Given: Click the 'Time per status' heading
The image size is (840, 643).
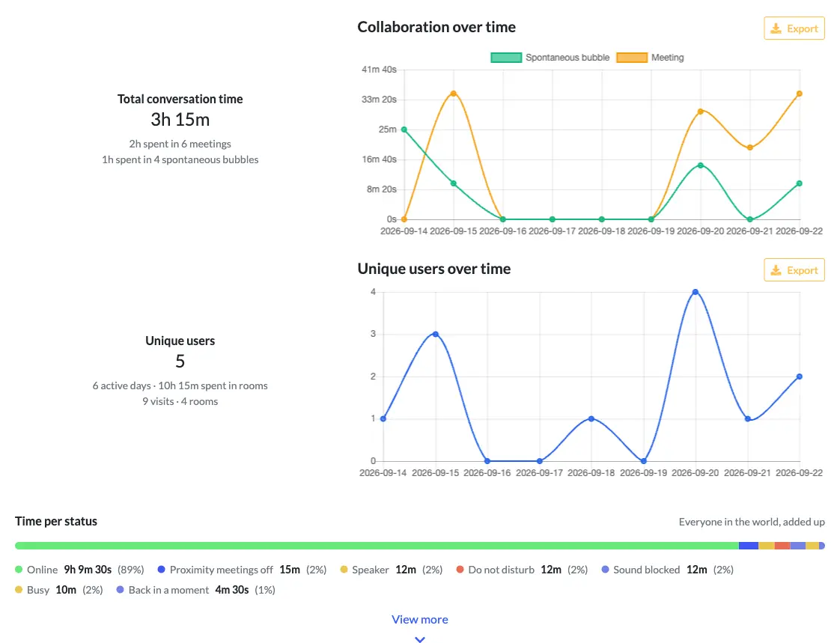Looking at the screenshot, I should coord(56,522).
